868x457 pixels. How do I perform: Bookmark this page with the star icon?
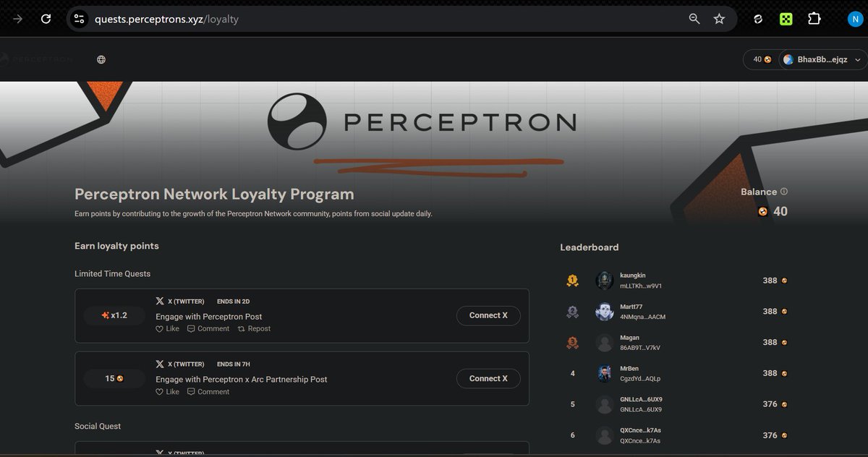pyautogui.click(x=719, y=20)
